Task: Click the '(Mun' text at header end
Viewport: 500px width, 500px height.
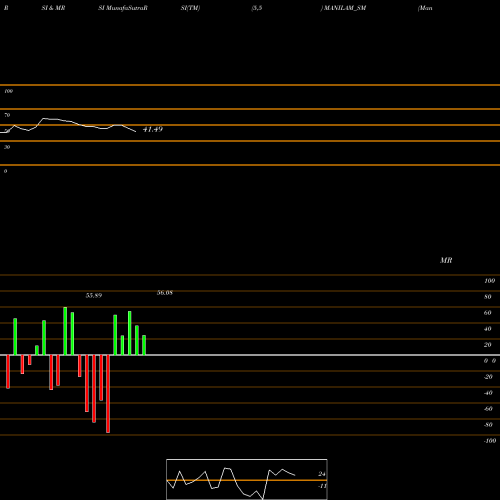Action: tap(425, 8)
